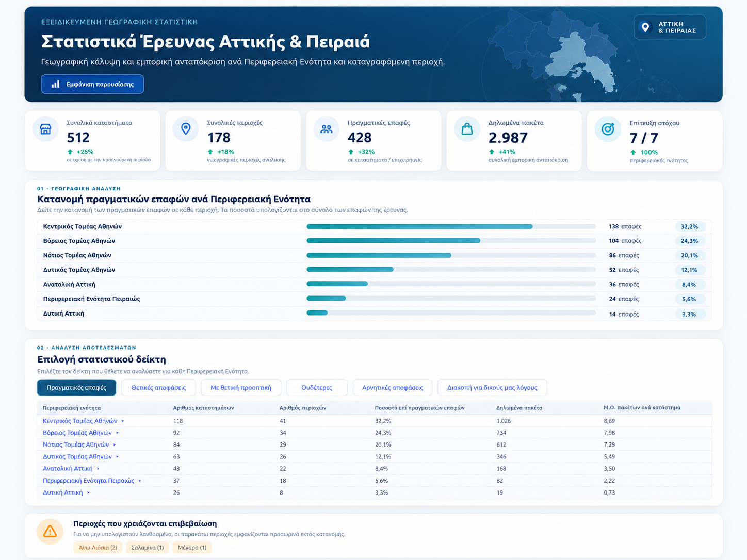Viewport: 747px width, 560px height.
Task: Click the map pin icon for Συνολικές περιοχές
Action: pyautogui.click(x=186, y=128)
